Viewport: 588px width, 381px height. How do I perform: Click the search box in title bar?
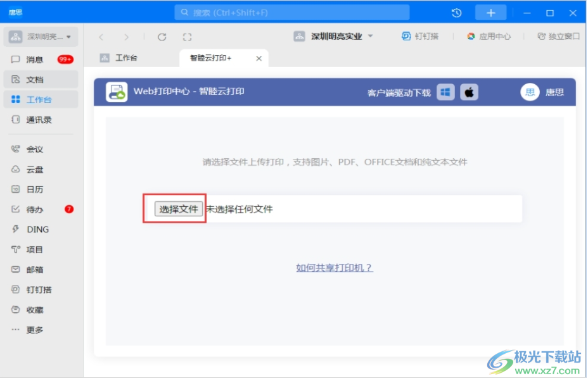(x=291, y=13)
